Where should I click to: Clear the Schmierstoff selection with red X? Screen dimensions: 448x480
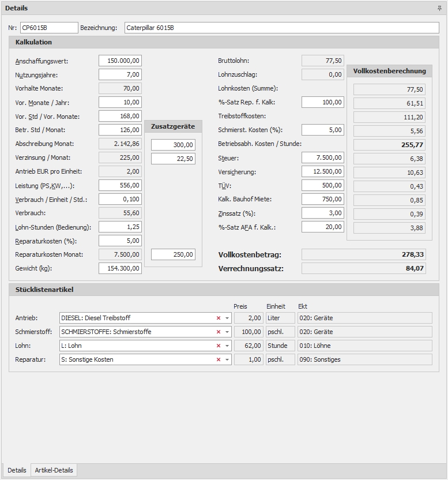(x=219, y=332)
